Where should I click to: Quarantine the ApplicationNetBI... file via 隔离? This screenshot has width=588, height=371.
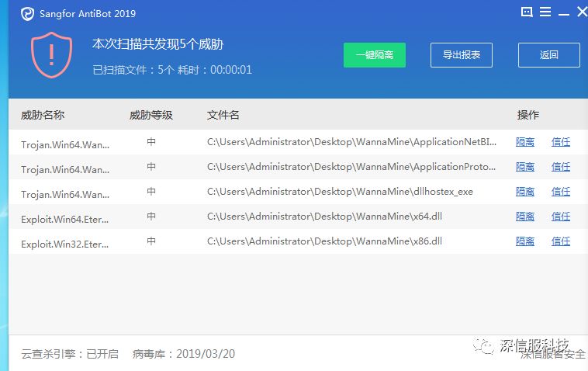525,142
